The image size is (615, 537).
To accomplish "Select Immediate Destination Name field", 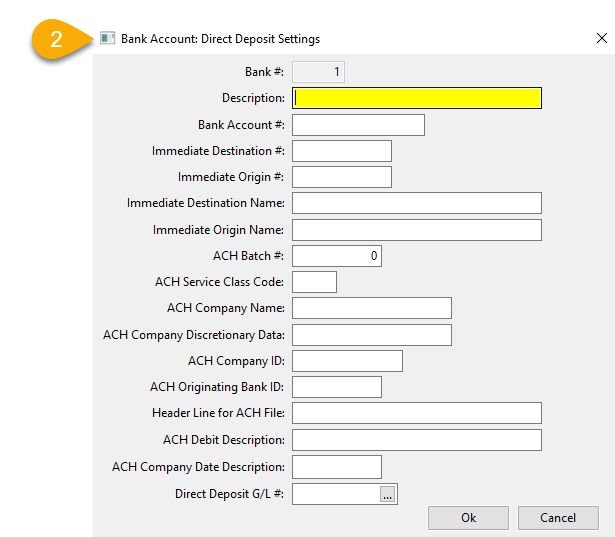I will click(417, 203).
